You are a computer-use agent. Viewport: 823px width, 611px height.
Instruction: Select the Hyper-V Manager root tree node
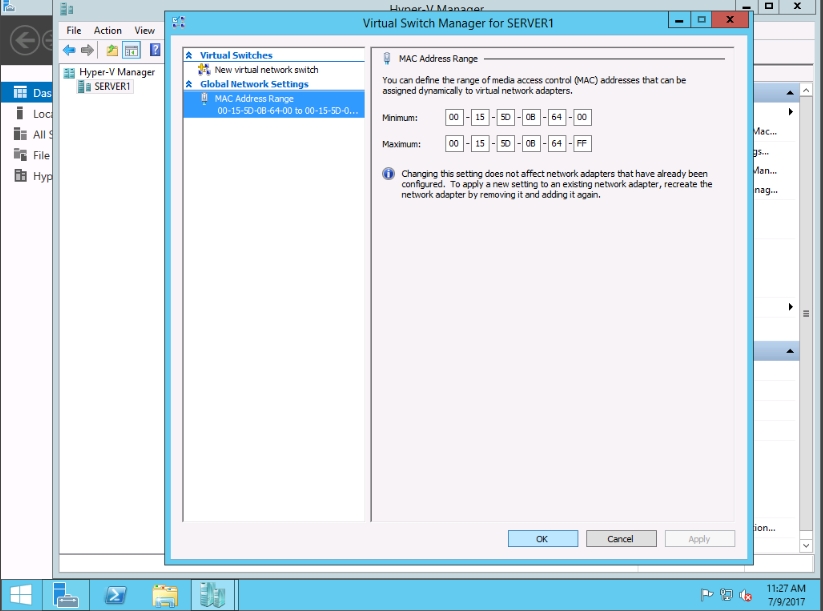117,72
